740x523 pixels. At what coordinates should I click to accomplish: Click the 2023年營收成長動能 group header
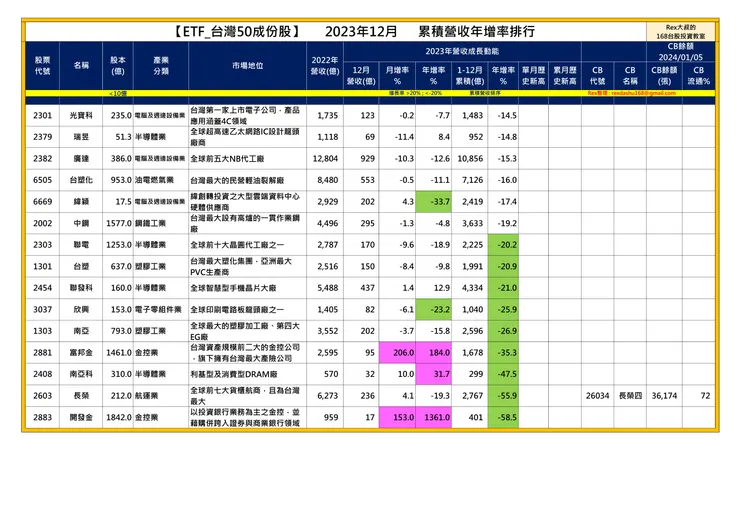pos(462,51)
